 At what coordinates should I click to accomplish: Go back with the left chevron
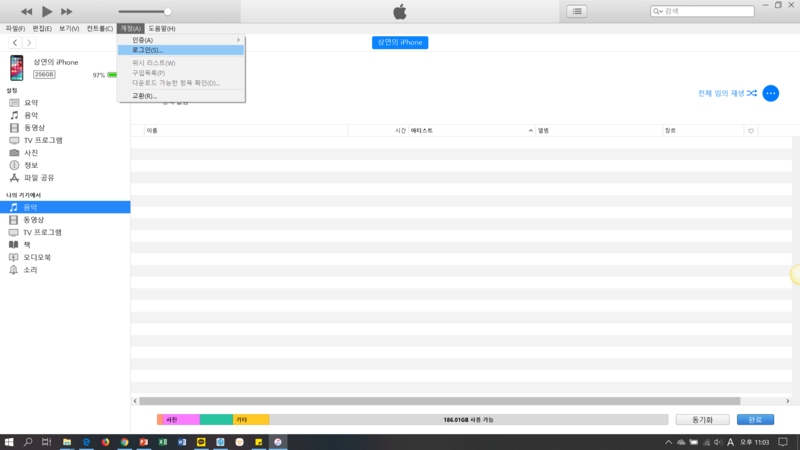15,42
